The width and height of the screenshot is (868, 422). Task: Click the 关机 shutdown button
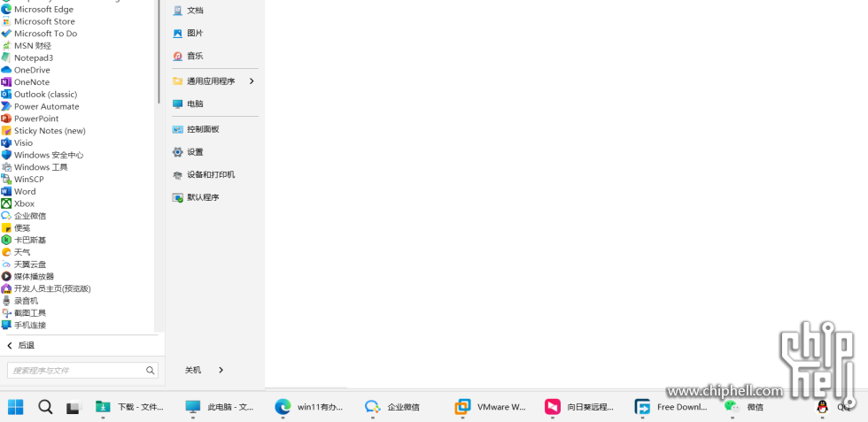(x=193, y=370)
